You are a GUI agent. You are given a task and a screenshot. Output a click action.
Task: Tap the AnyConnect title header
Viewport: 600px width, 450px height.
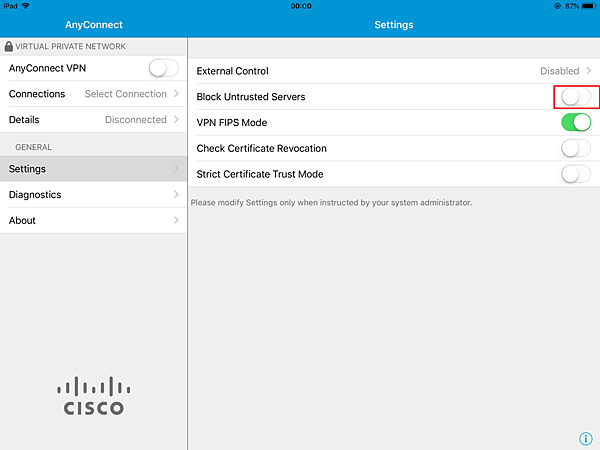94,25
